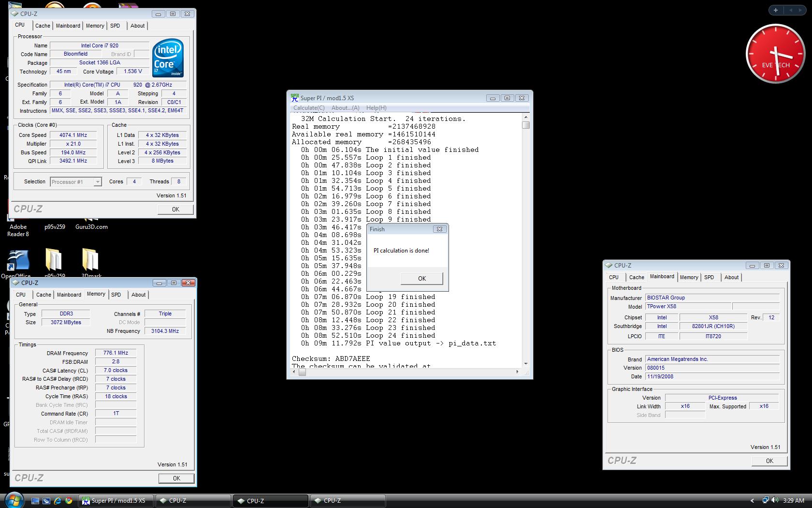Click OK in the CPU-Z processor window
812x508 pixels.
click(176, 209)
